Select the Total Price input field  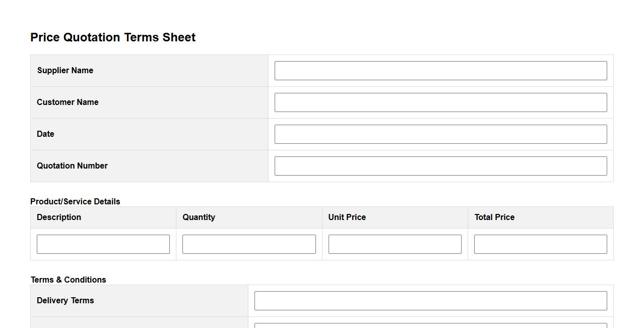[x=540, y=244]
